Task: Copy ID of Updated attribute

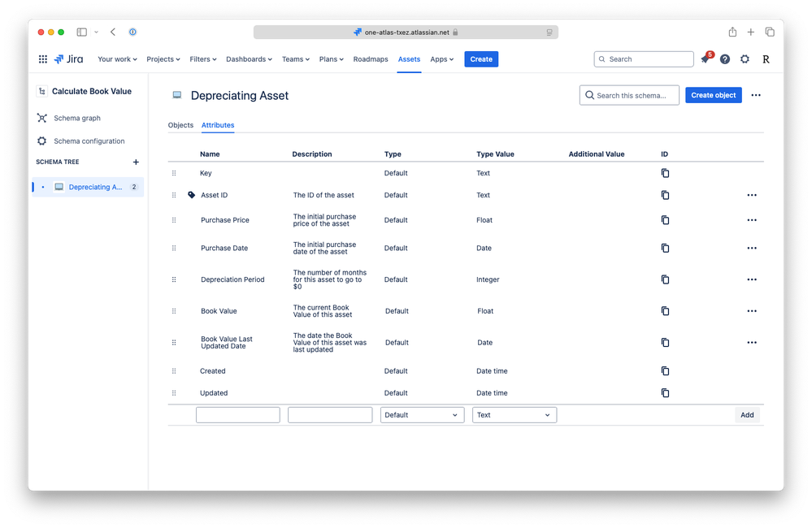Action: tap(666, 393)
